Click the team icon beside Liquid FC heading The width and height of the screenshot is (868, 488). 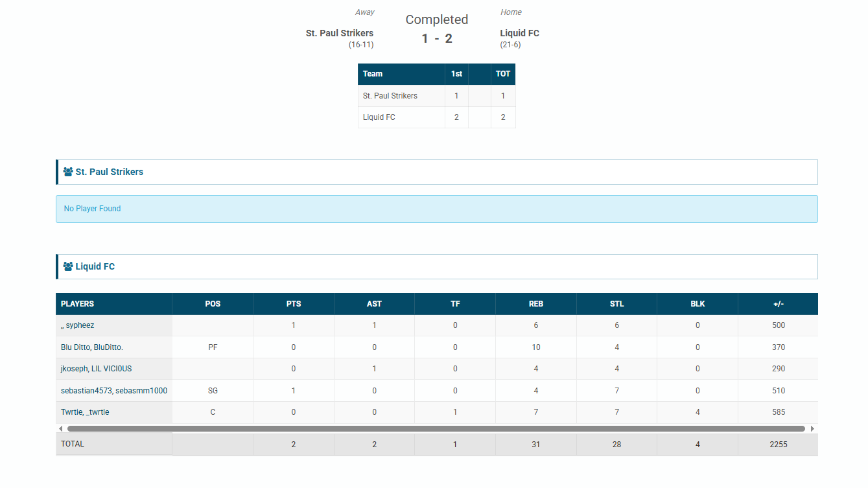click(x=68, y=266)
